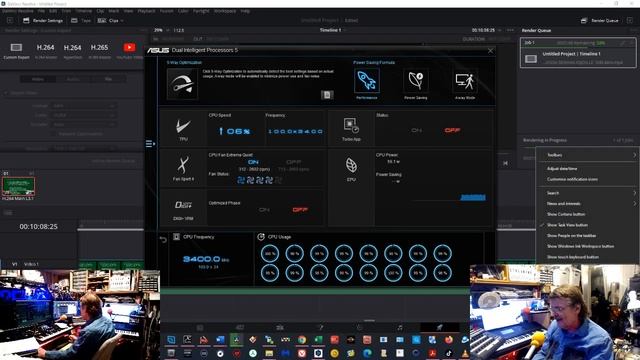640x360 pixels.
Task: Click the CPU Frequency panel icon
Action: (x=176, y=237)
